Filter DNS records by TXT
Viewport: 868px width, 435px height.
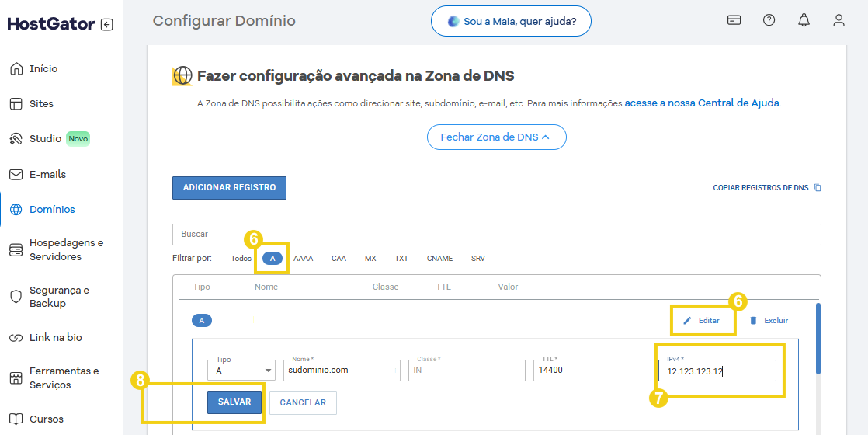pyautogui.click(x=401, y=258)
